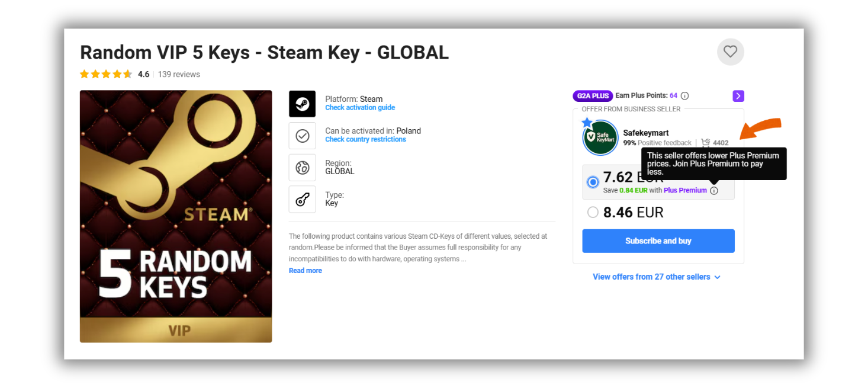The width and height of the screenshot is (868, 388).
Task: Expand description with Read more
Action: coord(306,271)
